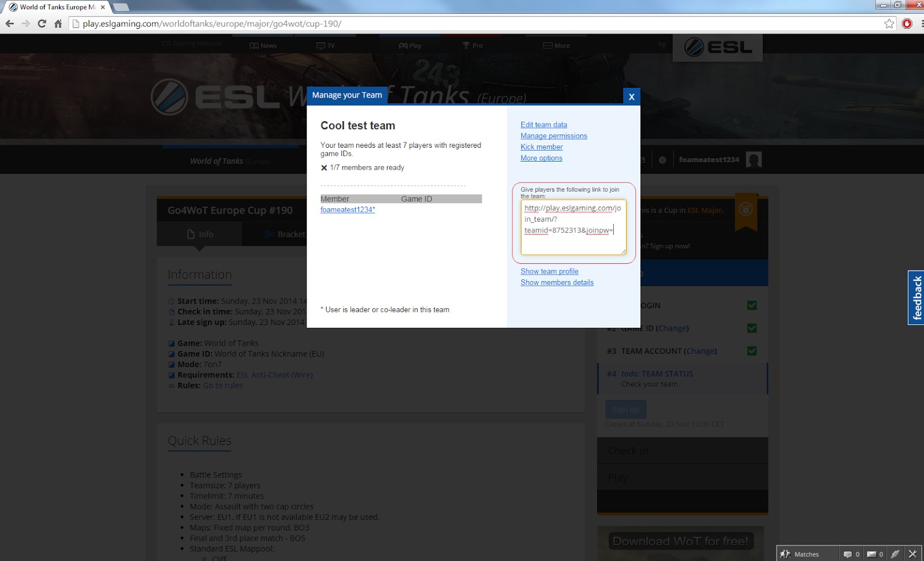The width and height of the screenshot is (924, 561).
Task: Close the Manage your Team dialog
Action: pos(631,96)
